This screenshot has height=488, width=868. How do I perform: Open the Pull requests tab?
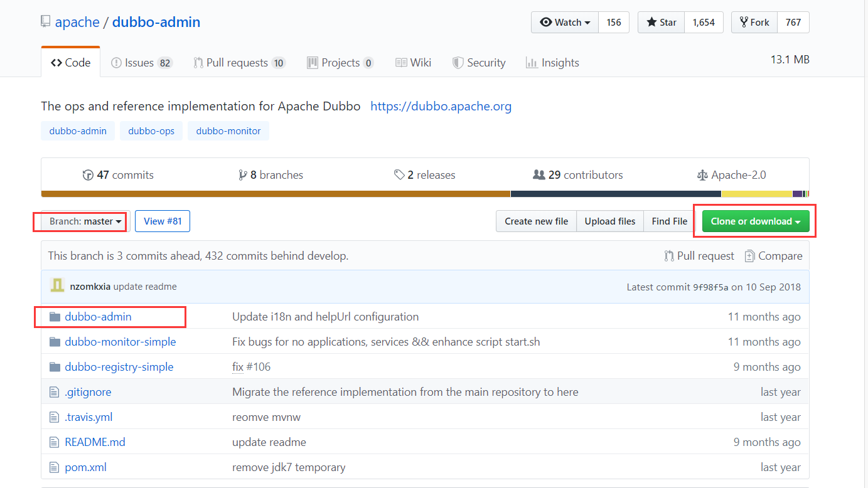[239, 63]
